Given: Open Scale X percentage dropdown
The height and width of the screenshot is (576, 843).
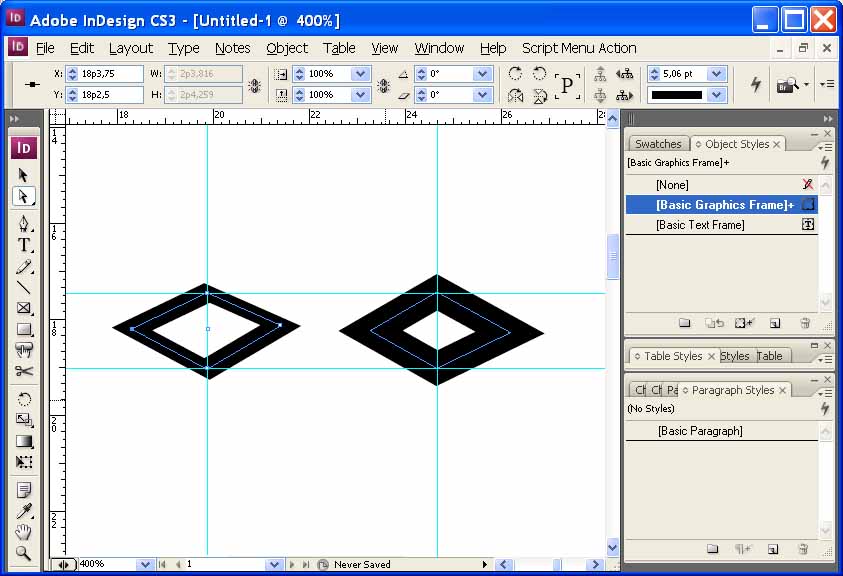Looking at the screenshot, I should [361, 74].
